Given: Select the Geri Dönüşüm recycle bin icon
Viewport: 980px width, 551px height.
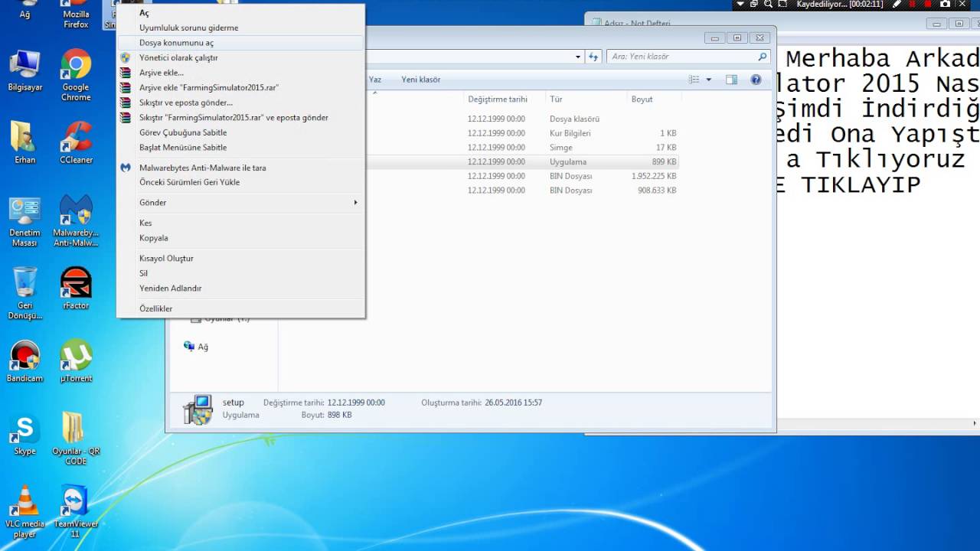Looking at the screenshot, I should pos(24,293).
